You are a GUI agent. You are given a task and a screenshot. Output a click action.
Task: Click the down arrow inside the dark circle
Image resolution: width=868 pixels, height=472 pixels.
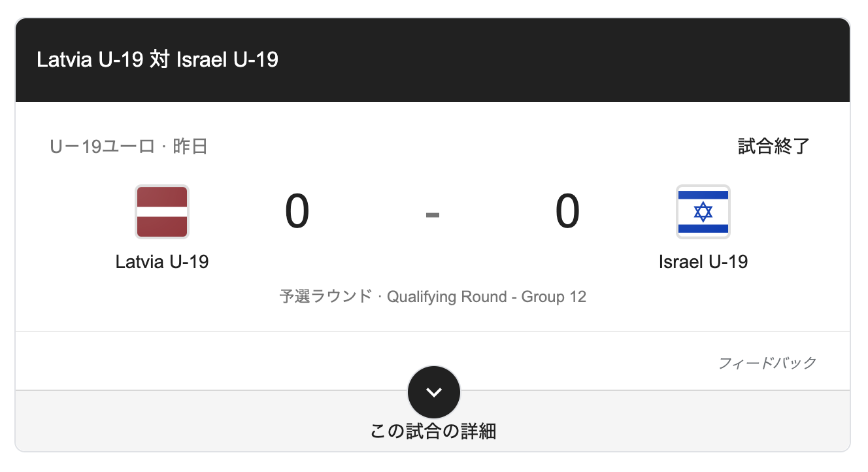coord(434,393)
